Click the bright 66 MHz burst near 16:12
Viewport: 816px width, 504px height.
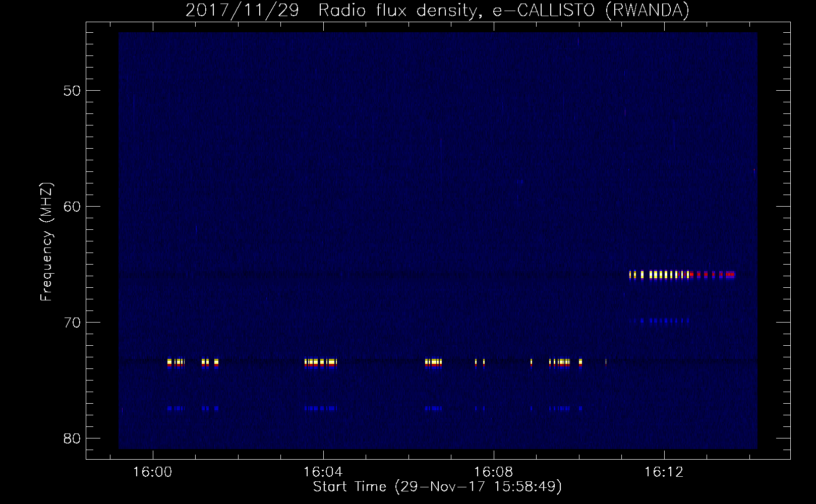[x=682, y=275]
